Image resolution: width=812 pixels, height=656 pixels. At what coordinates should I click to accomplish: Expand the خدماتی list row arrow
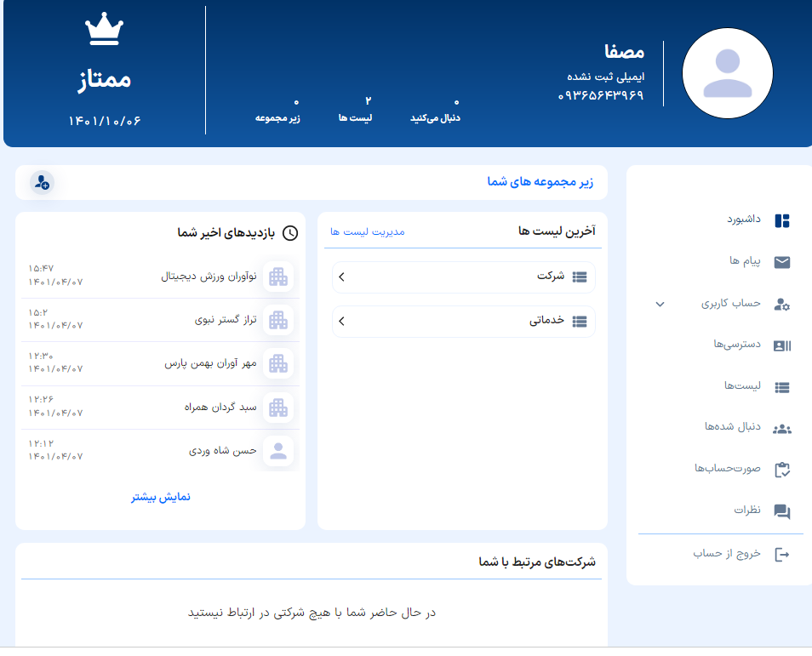point(341,322)
